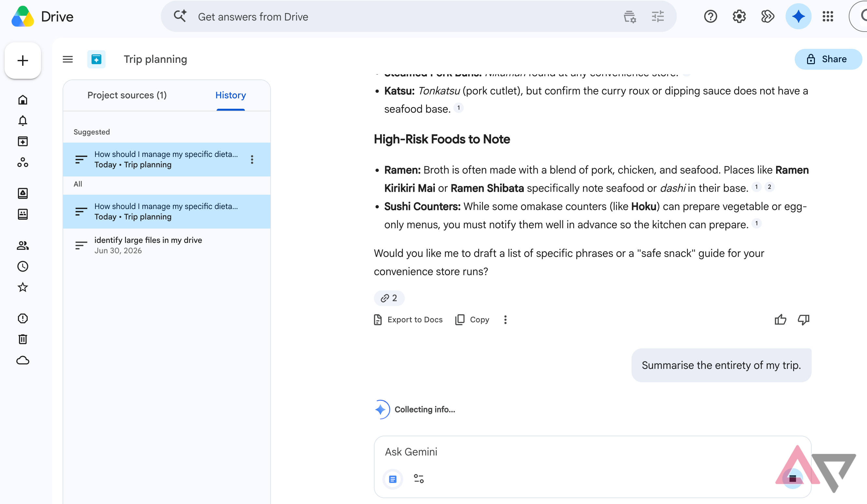Click the Trip planning title
The height and width of the screenshot is (504, 867).
(155, 59)
